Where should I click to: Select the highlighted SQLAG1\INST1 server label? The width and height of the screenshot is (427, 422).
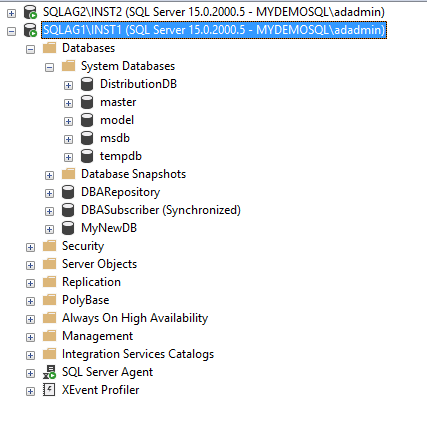[x=214, y=30]
